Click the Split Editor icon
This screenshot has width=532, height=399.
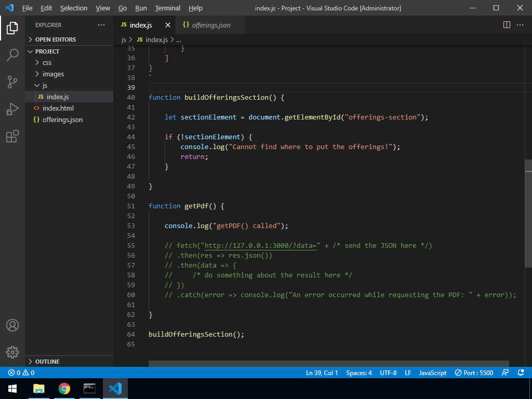(x=507, y=25)
